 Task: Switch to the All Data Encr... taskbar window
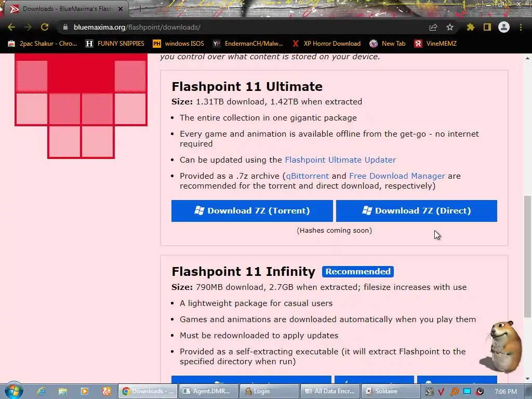[x=330, y=391]
